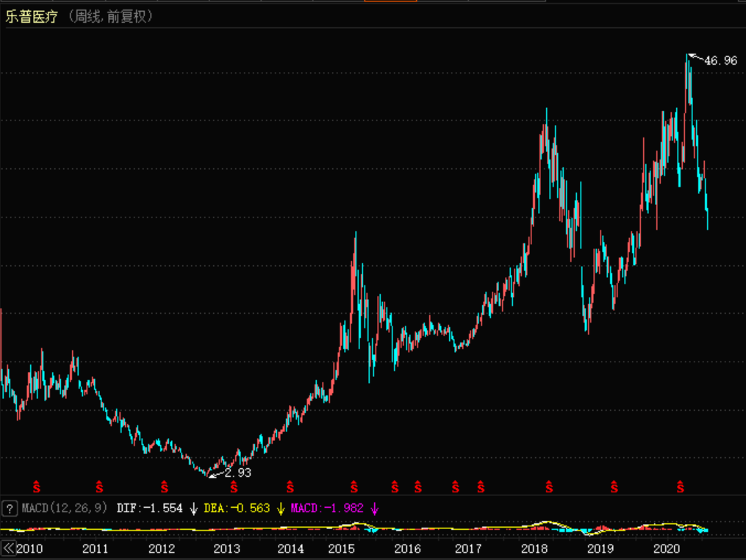Click the red S marker above year 2014
The image size is (746, 560).
coord(290,487)
